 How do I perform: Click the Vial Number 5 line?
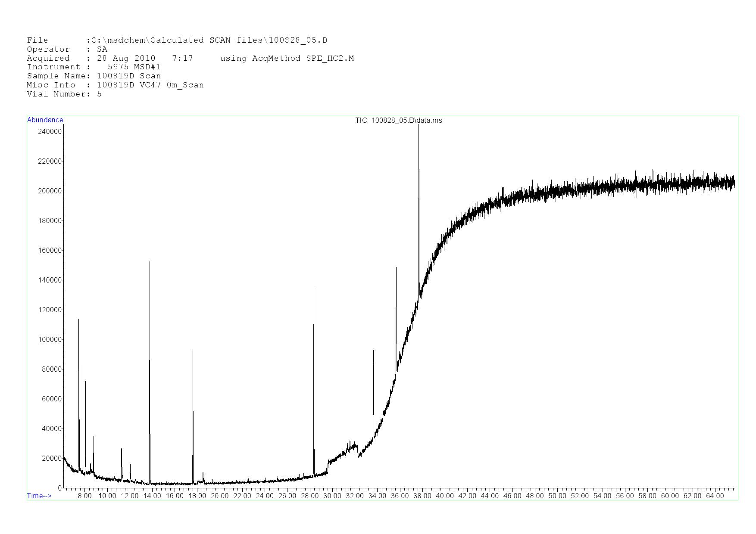pyautogui.click(x=64, y=94)
